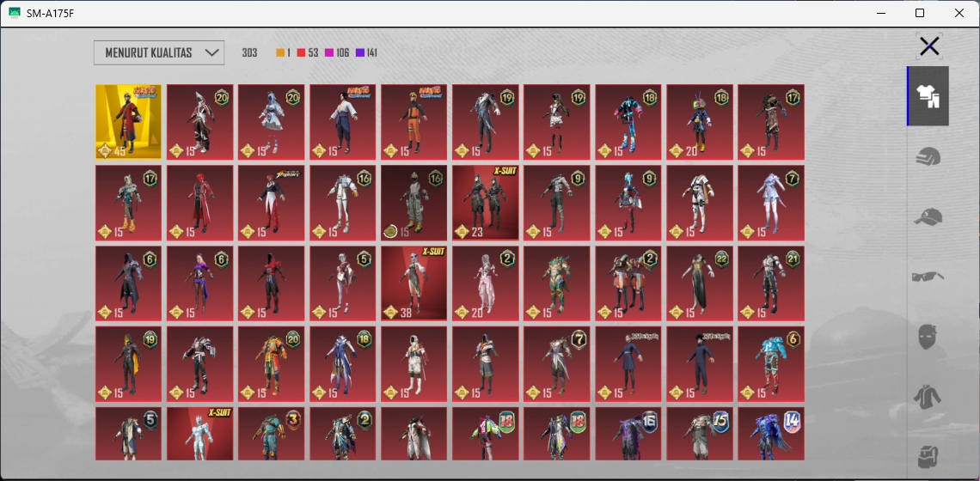The width and height of the screenshot is (980, 481).
Task: Filter by the purple quality count 141
Action: click(x=366, y=53)
